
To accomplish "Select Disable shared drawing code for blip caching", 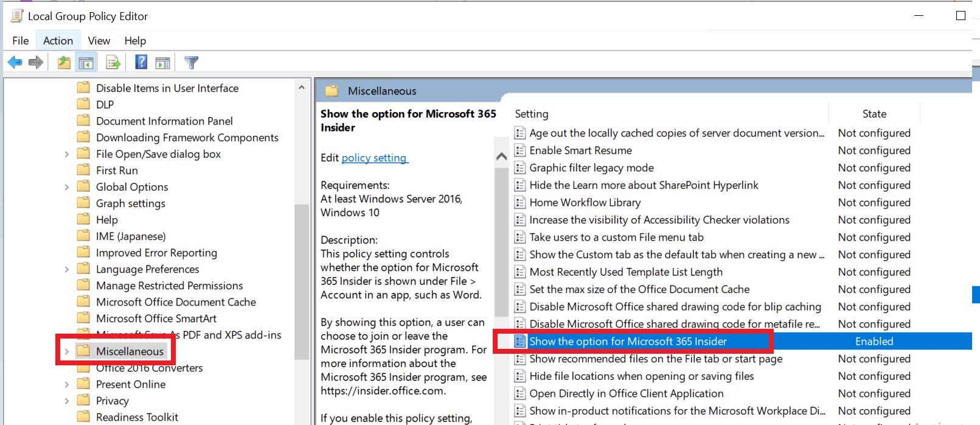I will coord(675,307).
